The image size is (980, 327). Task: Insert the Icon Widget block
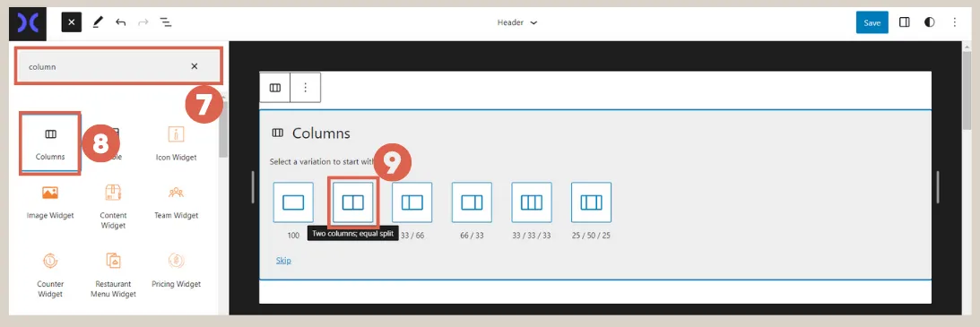(x=177, y=143)
